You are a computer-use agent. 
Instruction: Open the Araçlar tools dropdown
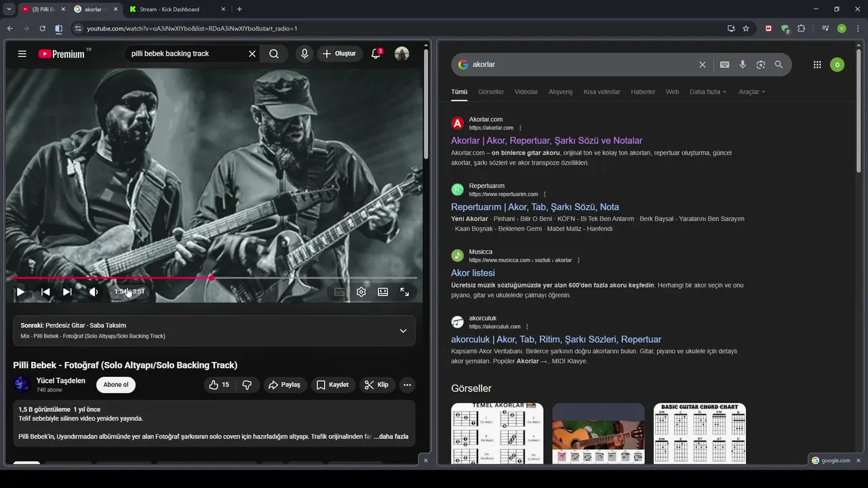pos(752,91)
